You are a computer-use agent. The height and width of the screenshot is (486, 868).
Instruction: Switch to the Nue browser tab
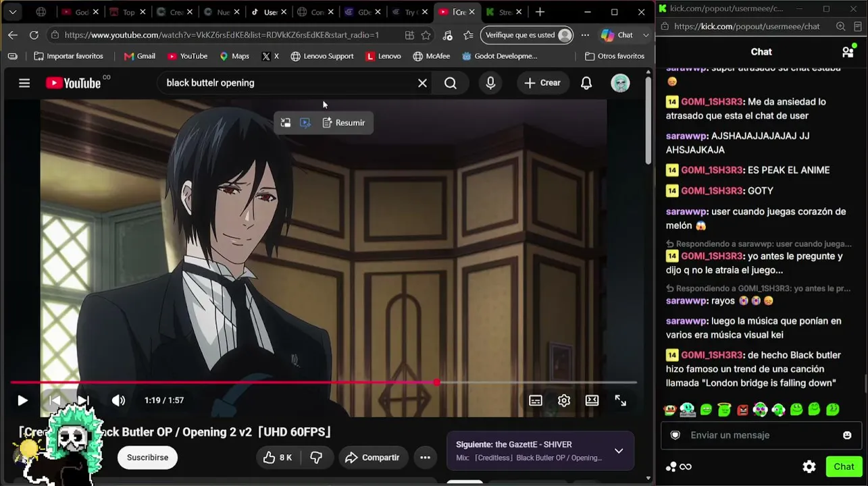222,12
